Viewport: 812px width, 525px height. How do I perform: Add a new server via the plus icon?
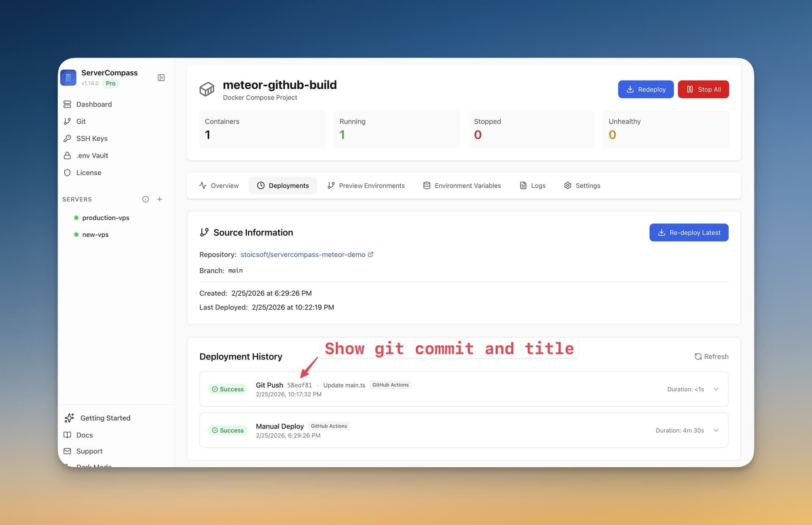tap(160, 199)
